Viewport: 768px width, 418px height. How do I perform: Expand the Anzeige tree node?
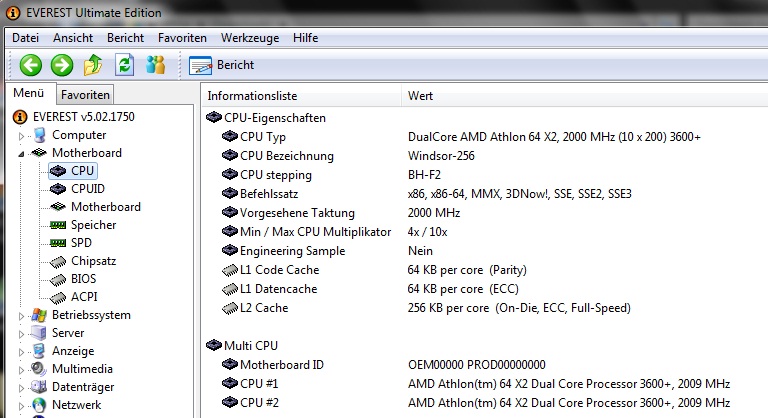point(22,352)
